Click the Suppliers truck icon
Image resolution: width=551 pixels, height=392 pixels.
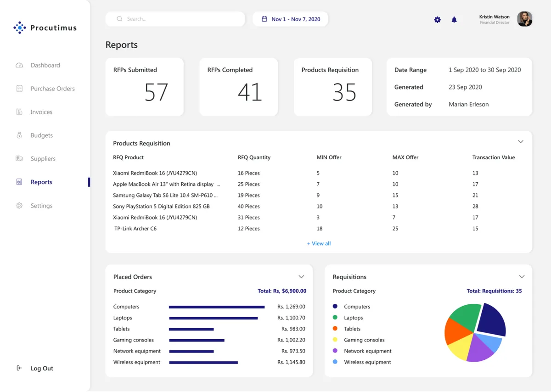(x=19, y=158)
